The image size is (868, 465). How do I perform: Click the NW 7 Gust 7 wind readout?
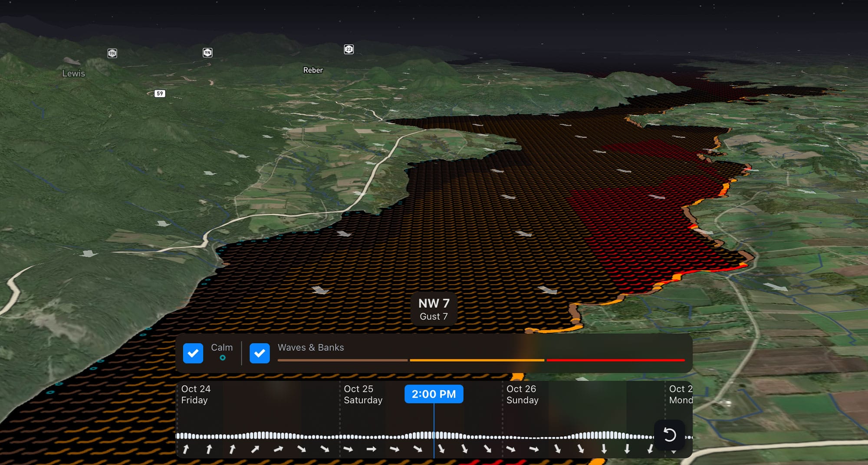[434, 309]
